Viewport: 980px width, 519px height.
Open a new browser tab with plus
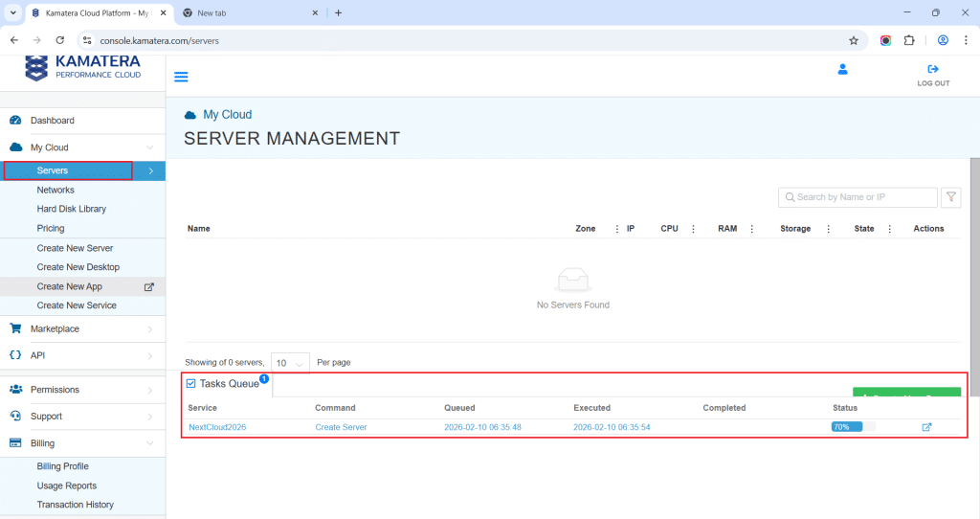[338, 12]
